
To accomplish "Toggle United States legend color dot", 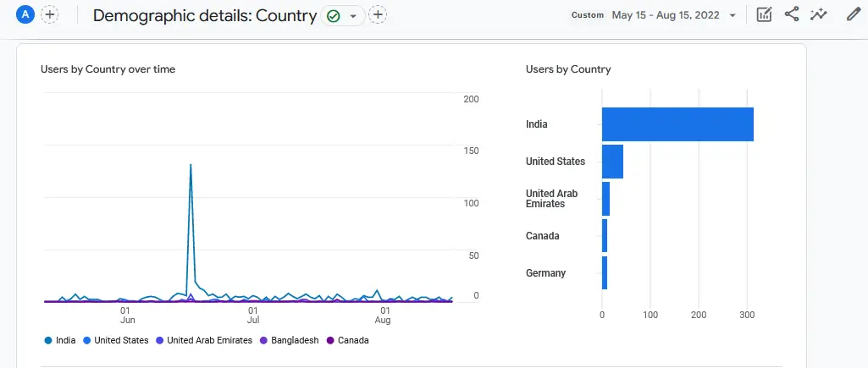I will [x=87, y=340].
